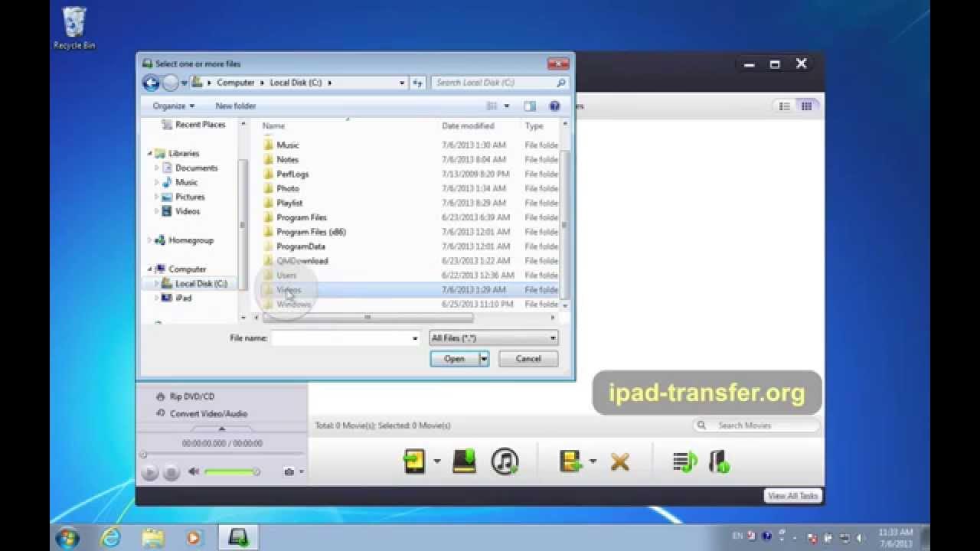Image resolution: width=980 pixels, height=551 pixels.
Task: Expand the Documents library node
Action: 157,168
